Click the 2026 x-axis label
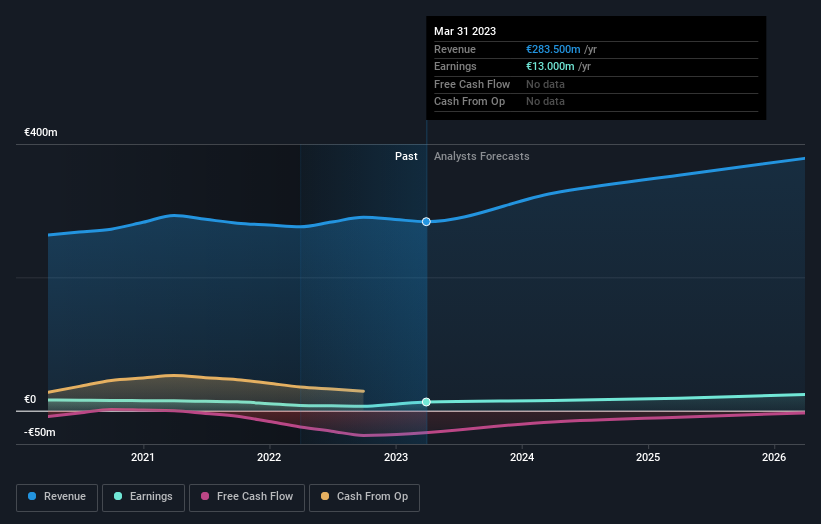Viewport: 821px width, 524px height. coord(774,457)
